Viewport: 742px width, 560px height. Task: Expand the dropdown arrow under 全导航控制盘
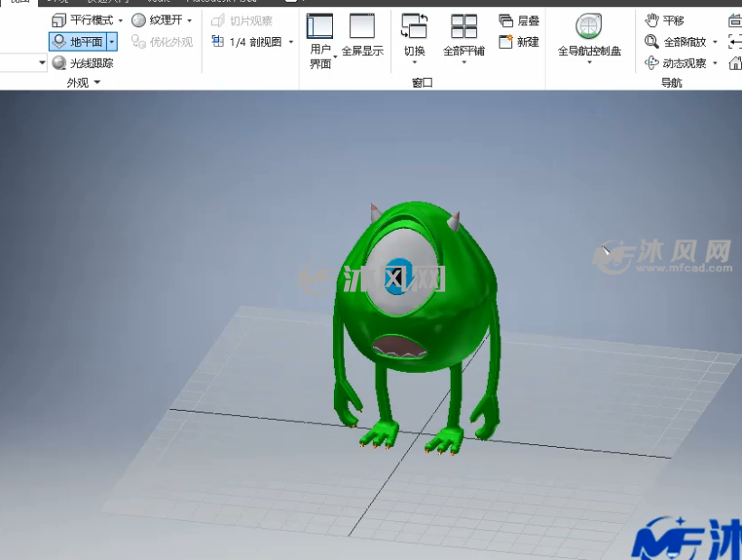[x=589, y=62]
